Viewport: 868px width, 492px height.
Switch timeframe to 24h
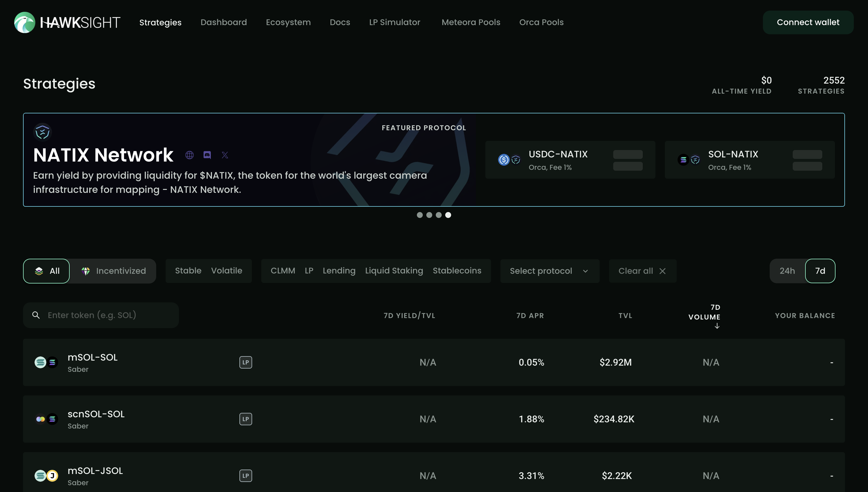pyautogui.click(x=787, y=271)
